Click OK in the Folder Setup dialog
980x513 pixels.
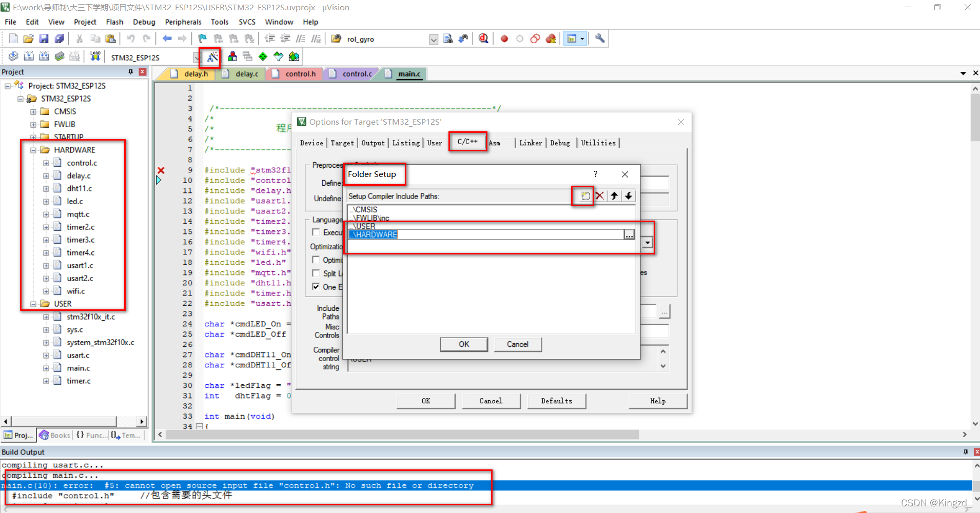coord(464,344)
